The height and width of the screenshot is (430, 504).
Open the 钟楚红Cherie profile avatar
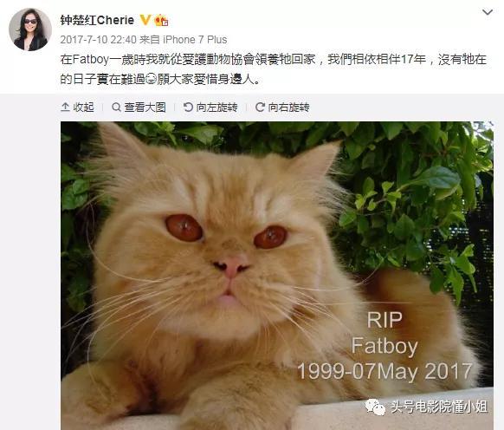pos(30,29)
